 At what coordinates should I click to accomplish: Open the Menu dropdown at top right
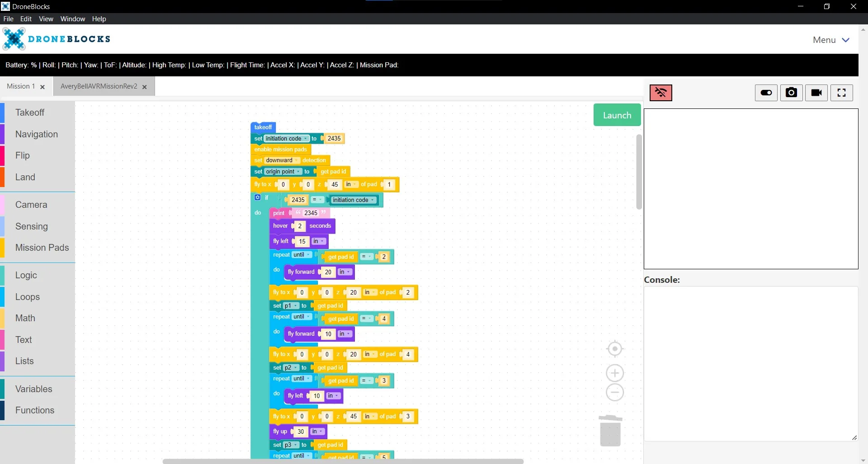pos(831,40)
